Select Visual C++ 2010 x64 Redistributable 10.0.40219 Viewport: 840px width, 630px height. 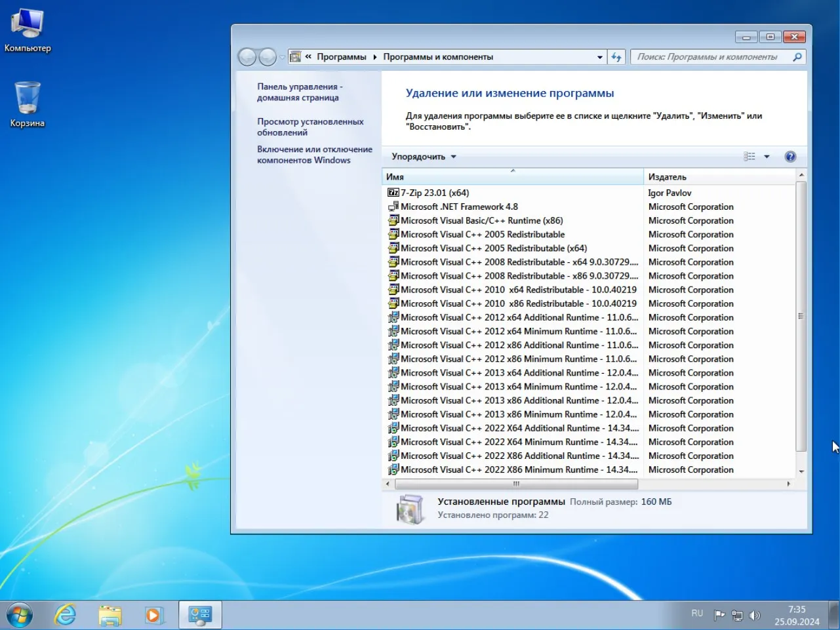(588, 290)
